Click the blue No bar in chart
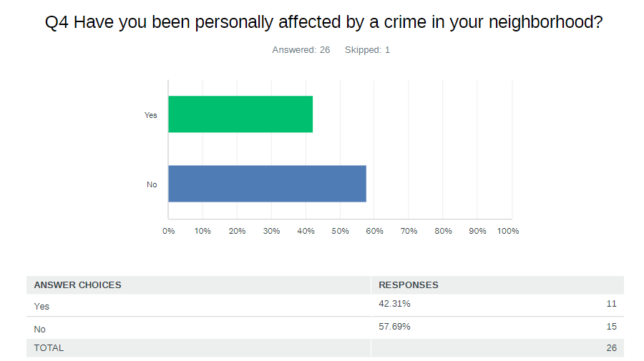The height and width of the screenshot is (361, 644). (267, 184)
